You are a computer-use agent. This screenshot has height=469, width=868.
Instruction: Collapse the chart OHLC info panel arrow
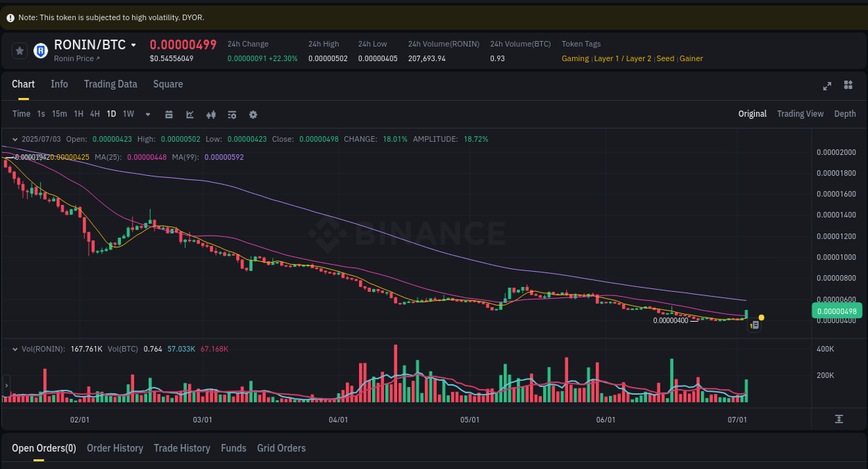15,139
